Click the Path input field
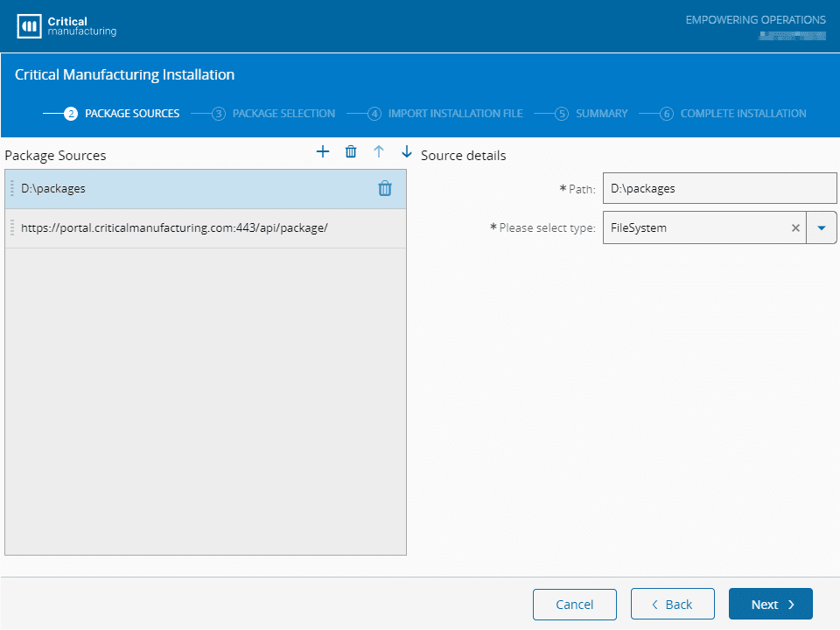This screenshot has width=840, height=630. [x=719, y=188]
